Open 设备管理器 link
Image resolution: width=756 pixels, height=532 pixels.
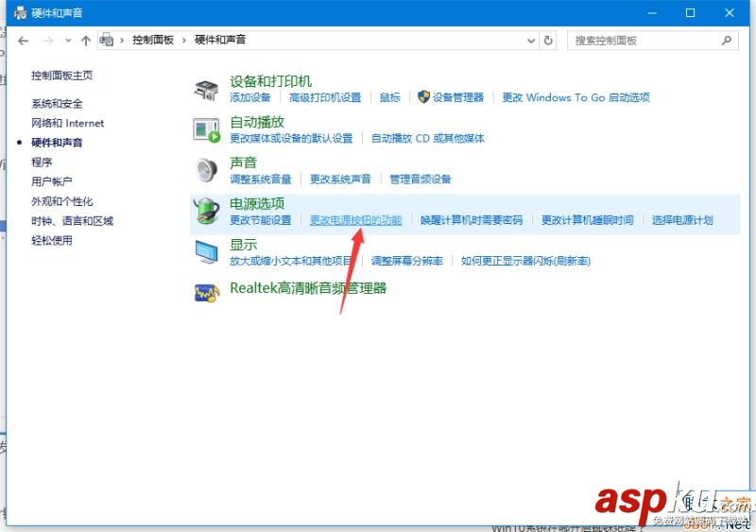[457, 97]
